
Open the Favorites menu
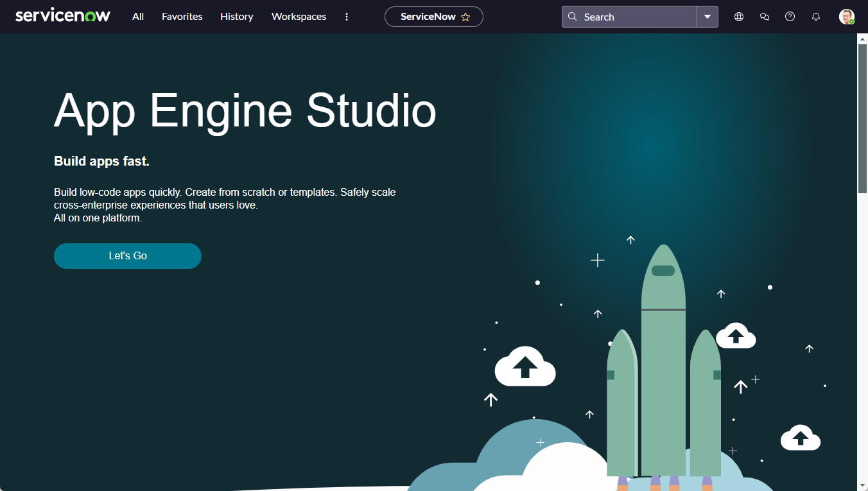pyautogui.click(x=182, y=17)
